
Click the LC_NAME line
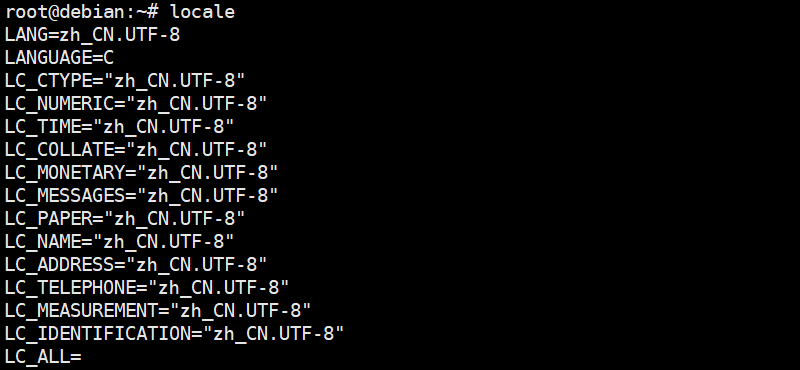tap(119, 241)
